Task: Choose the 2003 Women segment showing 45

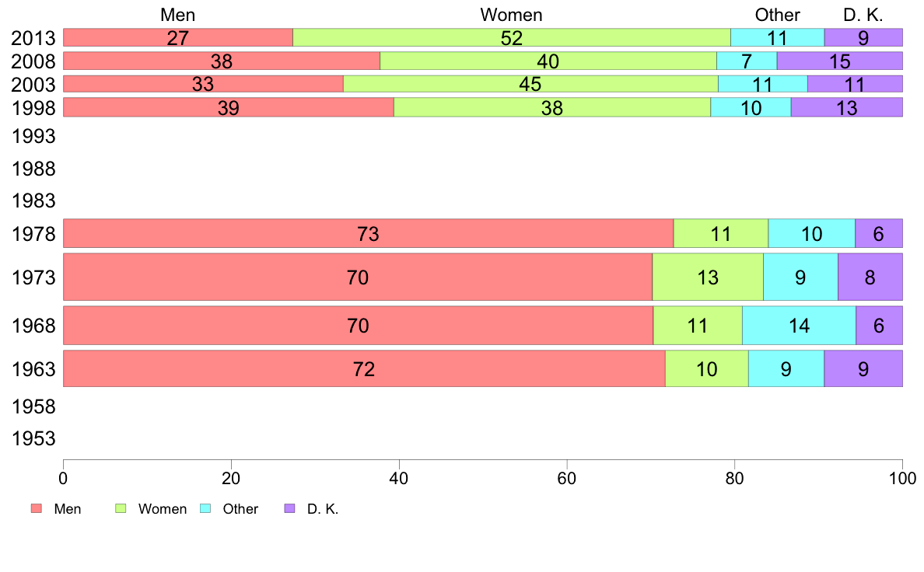Action: coord(530,84)
